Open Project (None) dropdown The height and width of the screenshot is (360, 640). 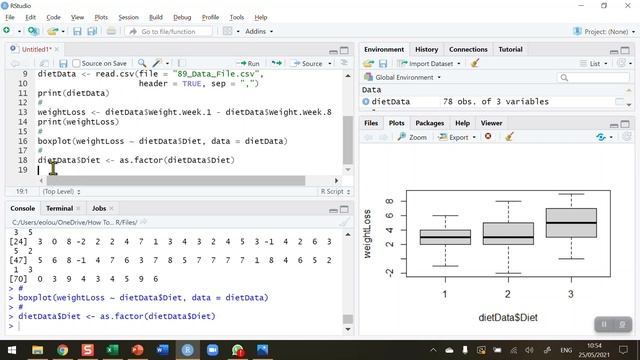604,31
